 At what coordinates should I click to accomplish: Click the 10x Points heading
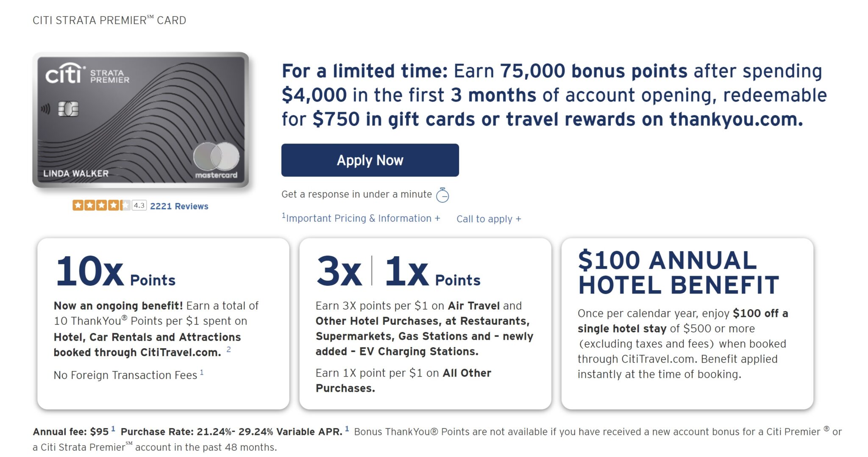point(115,272)
